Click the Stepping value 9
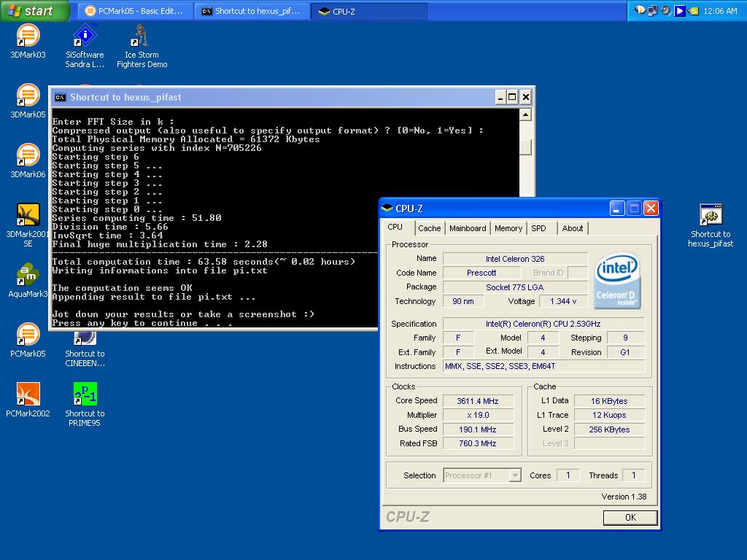The height and width of the screenshot is (560, 747). point(625,338)
